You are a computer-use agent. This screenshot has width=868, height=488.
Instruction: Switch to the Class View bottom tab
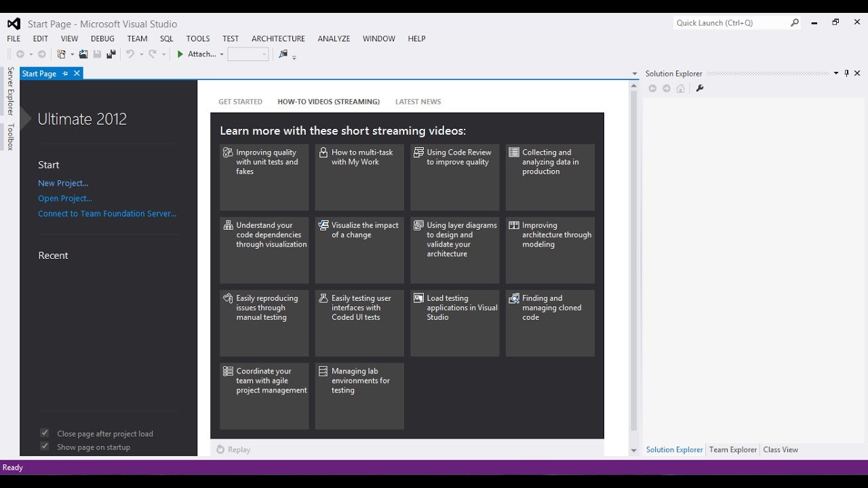coord(781,449)
